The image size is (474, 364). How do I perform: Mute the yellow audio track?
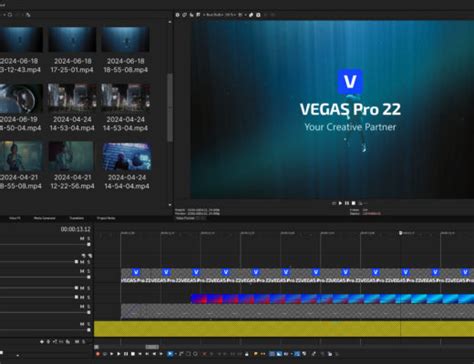[82, 324]
